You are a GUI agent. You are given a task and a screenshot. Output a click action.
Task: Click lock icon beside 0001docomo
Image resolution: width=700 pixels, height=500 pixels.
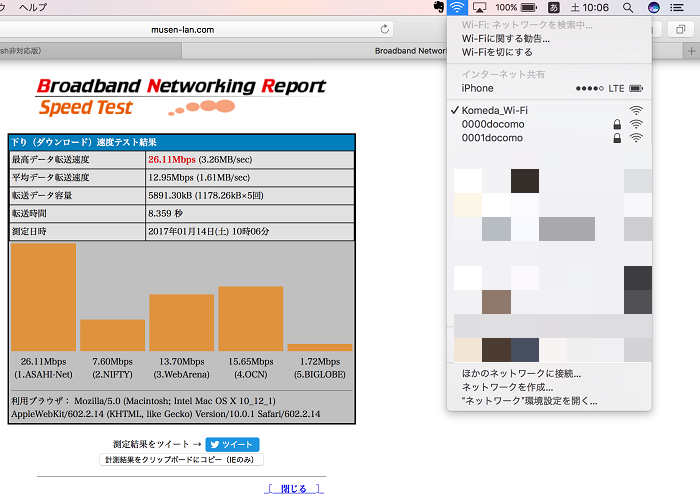tap(617, 138)
